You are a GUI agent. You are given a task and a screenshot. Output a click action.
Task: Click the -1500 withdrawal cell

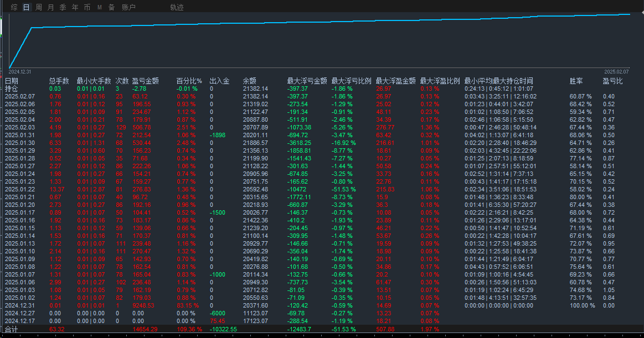click(218, 212)
